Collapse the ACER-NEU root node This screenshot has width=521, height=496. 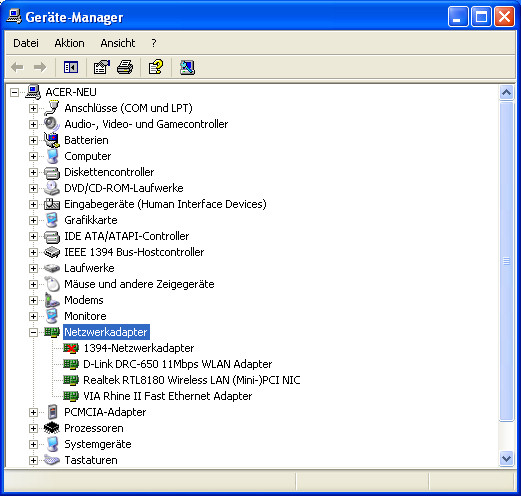click(x=14, y=92)
